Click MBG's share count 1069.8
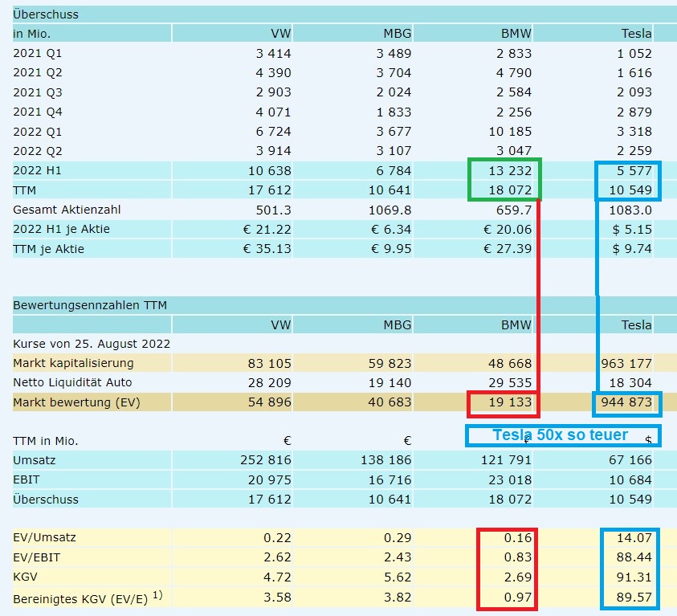 [x=389, y=210]
